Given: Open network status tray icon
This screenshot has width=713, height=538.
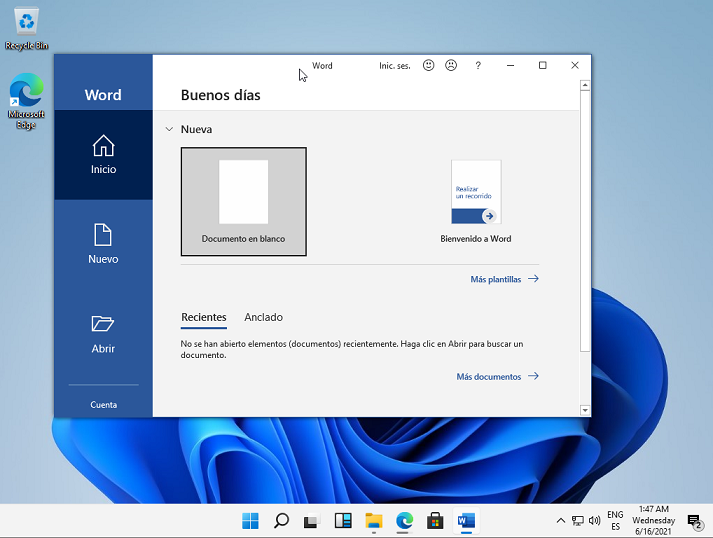Looking at the screenshot, I should pos(577,521).
